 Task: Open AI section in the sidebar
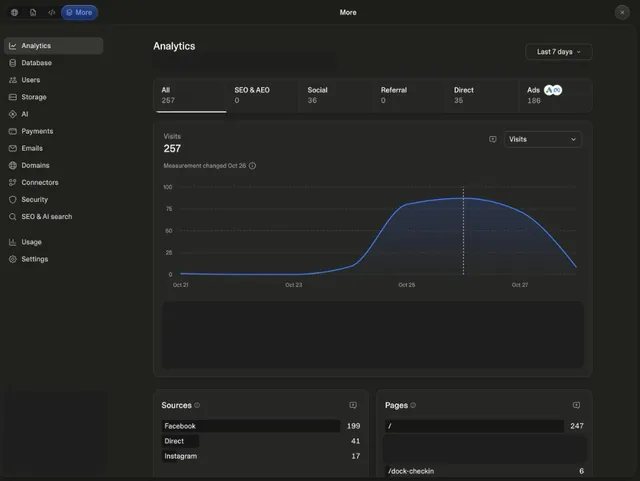(53, 114)
